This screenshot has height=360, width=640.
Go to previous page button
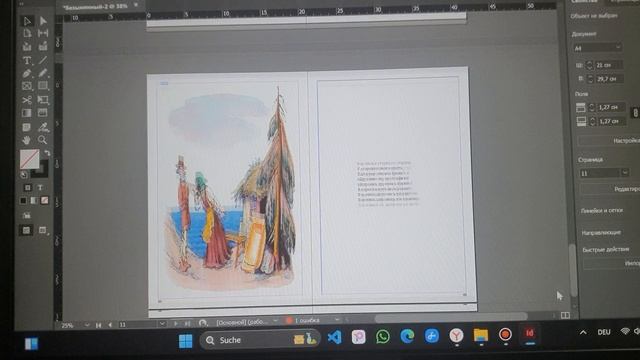coord(110,325)
